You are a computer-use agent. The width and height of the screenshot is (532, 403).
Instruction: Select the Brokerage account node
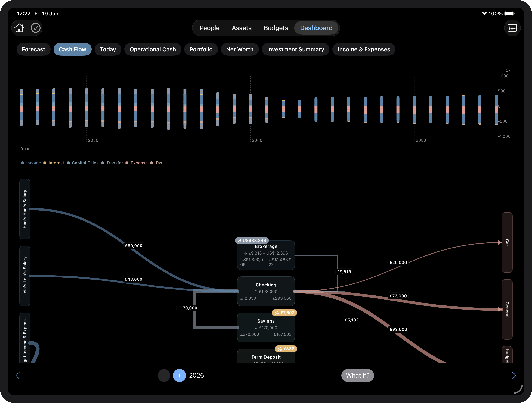click(266, 255)
